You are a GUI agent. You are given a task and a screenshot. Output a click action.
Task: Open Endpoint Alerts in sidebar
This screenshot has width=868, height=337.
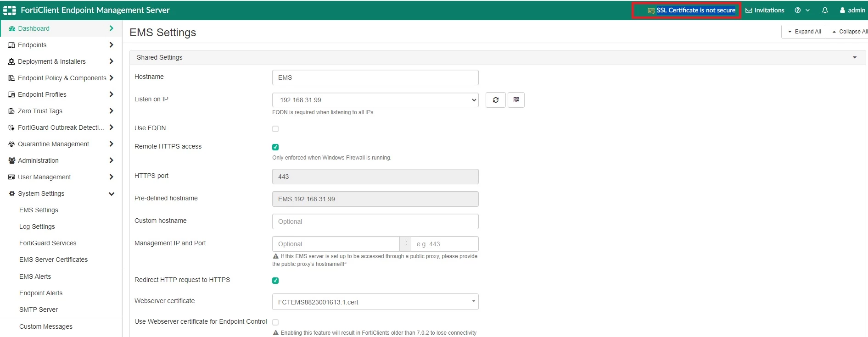(x=41, y=293)
